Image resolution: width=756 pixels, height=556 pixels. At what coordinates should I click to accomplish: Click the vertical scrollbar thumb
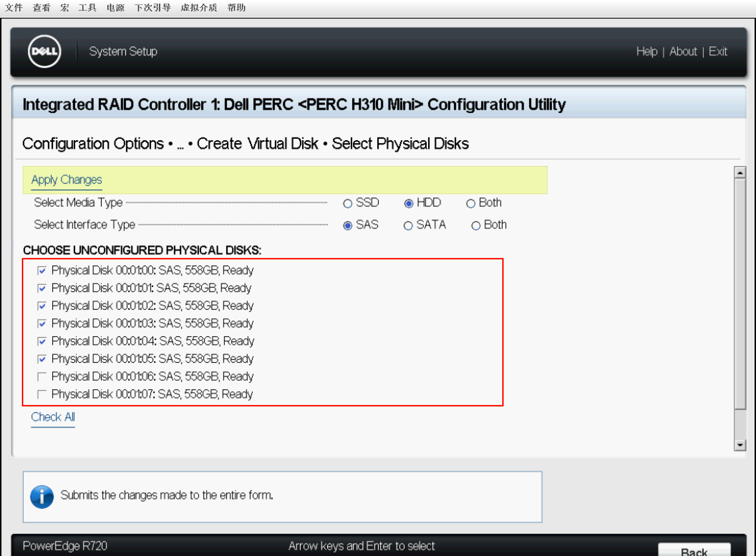[740, 294]
